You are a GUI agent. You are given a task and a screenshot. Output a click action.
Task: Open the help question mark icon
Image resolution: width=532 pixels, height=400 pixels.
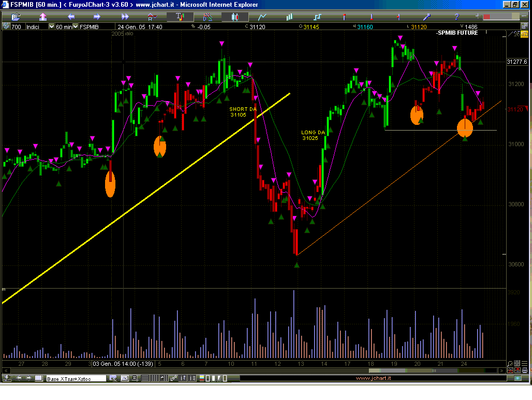(x=456, y=17)
